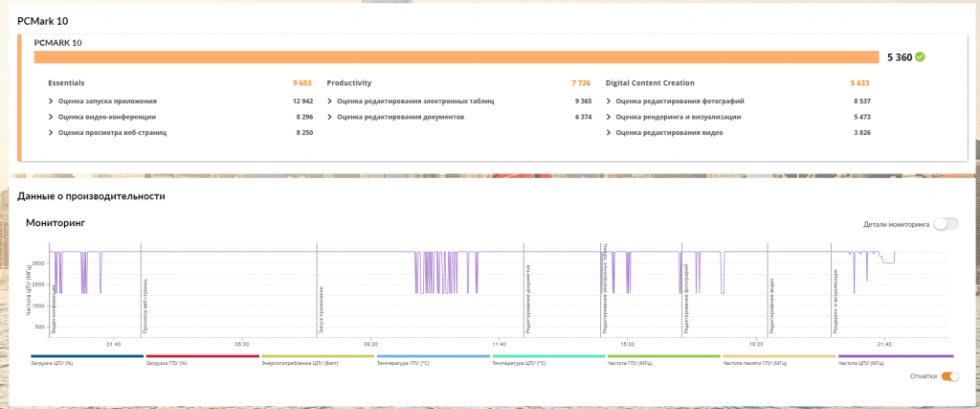Click the 08:20 time axis label
Viewport: 980px width, 409px height.
click(x=370, y=344)
